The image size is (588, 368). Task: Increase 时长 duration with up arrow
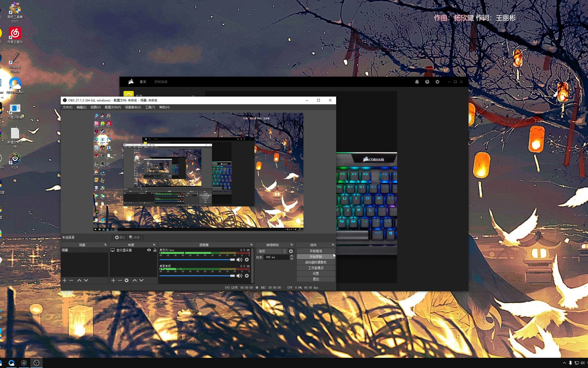(x=291, y=256)
